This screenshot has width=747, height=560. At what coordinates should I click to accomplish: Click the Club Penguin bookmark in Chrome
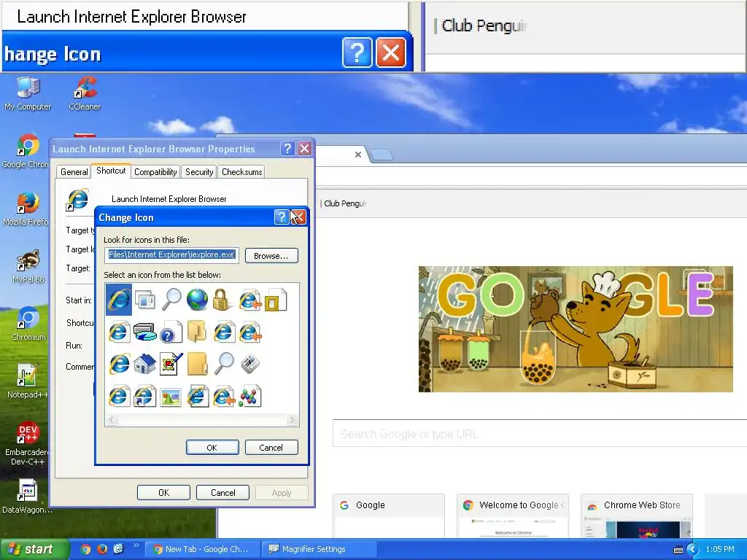(x=345, y=203)
